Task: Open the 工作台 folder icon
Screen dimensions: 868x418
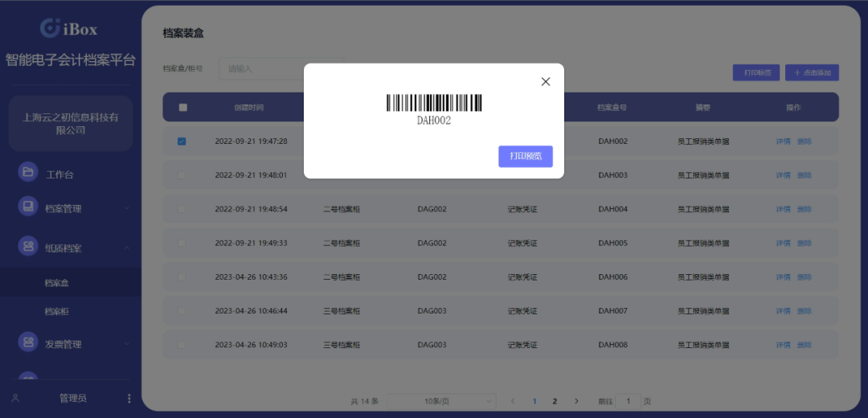Action: (28, 172)
